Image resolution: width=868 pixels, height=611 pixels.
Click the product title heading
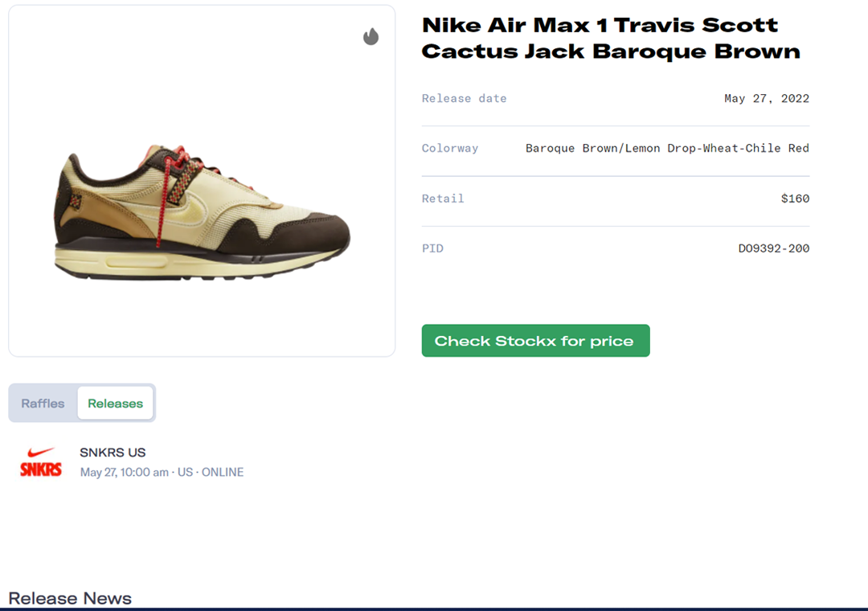click(x=611, y=39)
